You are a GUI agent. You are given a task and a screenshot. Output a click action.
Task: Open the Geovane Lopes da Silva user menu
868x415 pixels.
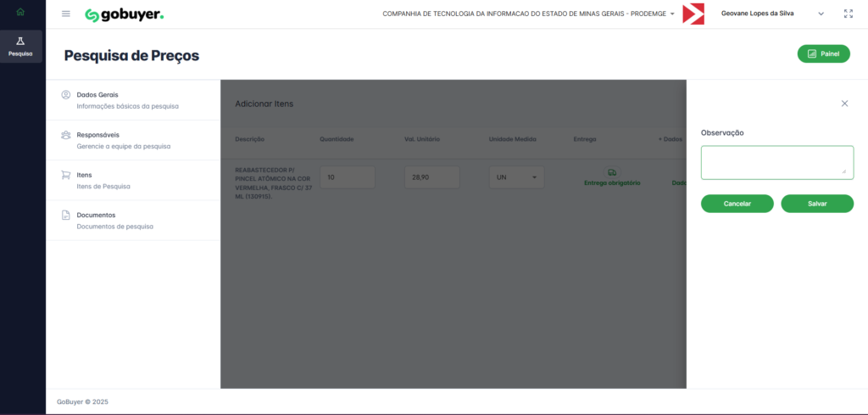point(771,14)
